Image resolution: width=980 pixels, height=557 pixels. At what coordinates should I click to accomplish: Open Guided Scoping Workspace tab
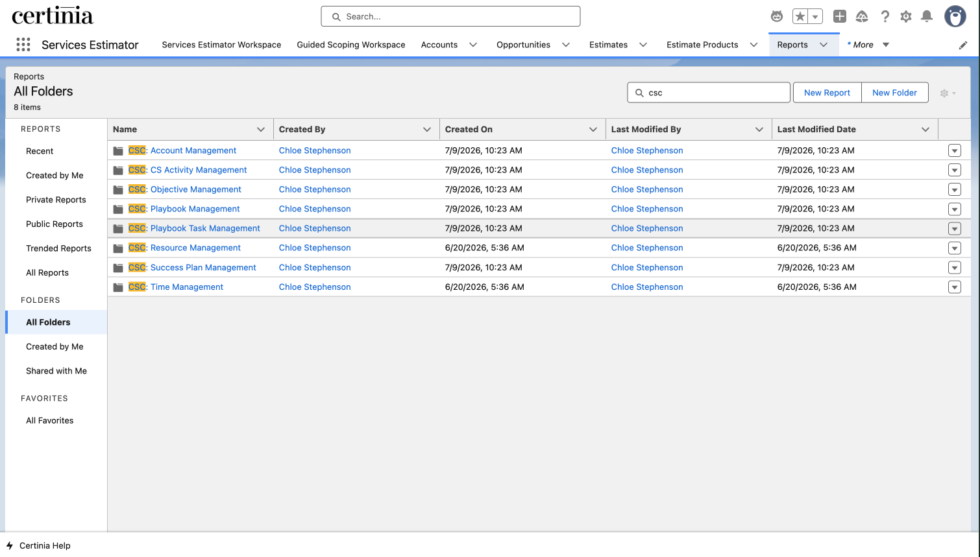351,45
